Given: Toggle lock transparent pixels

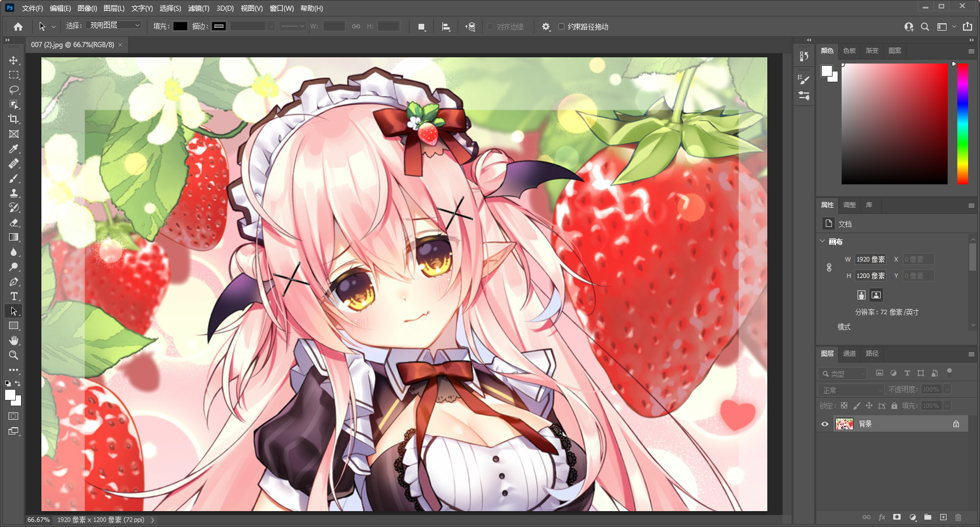Looking at the screenshot, I should point(844,406).
